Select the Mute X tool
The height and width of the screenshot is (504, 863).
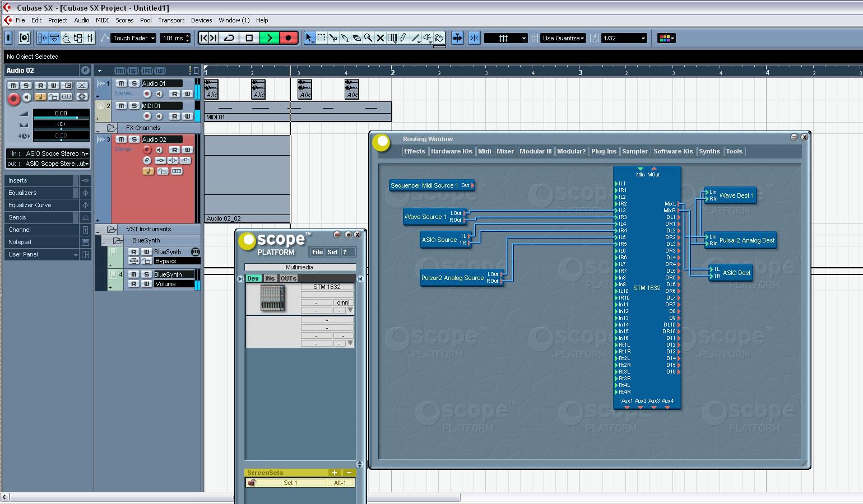click(x=380, y=38)
